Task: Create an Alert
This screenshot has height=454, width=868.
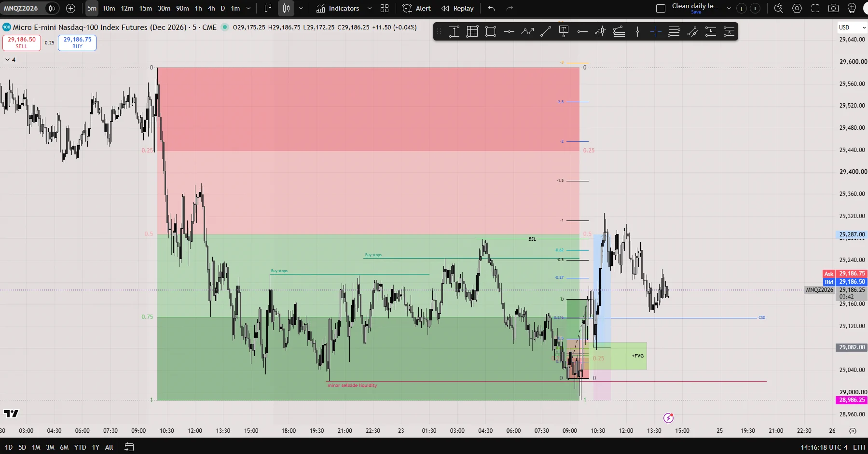Action: pos(416,8)
